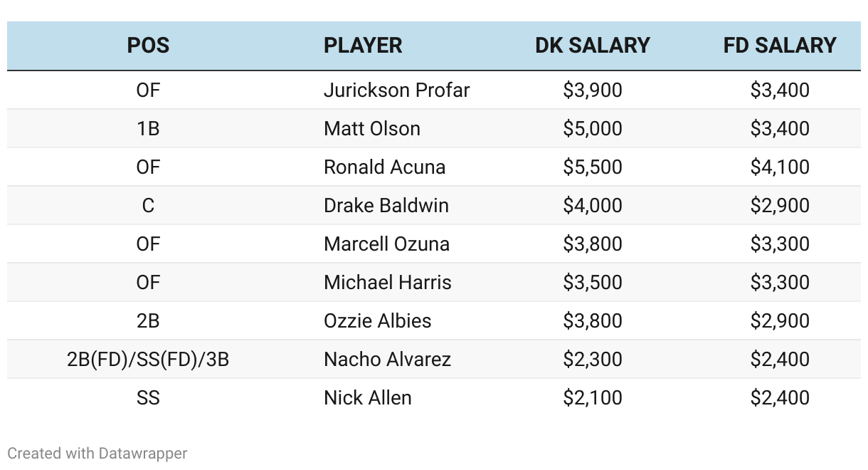Click the PLAYER column header
The width and height of the screenshot is (868, 470).
point(363,46)
